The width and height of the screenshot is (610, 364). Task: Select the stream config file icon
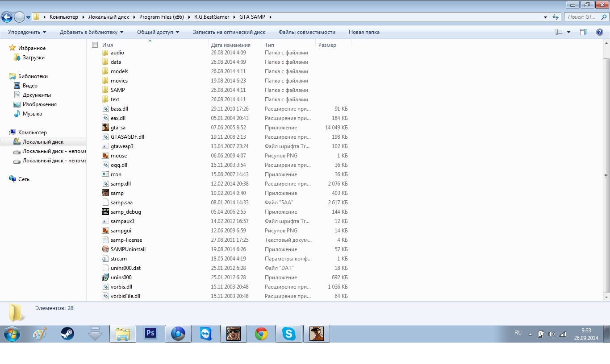pos(105,259)
